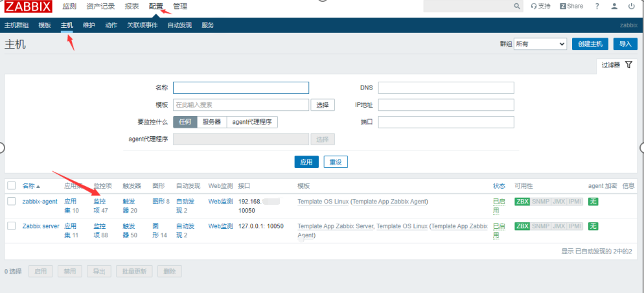Go to 主机 submenu
Screen dimensions: 644x293
67,25
